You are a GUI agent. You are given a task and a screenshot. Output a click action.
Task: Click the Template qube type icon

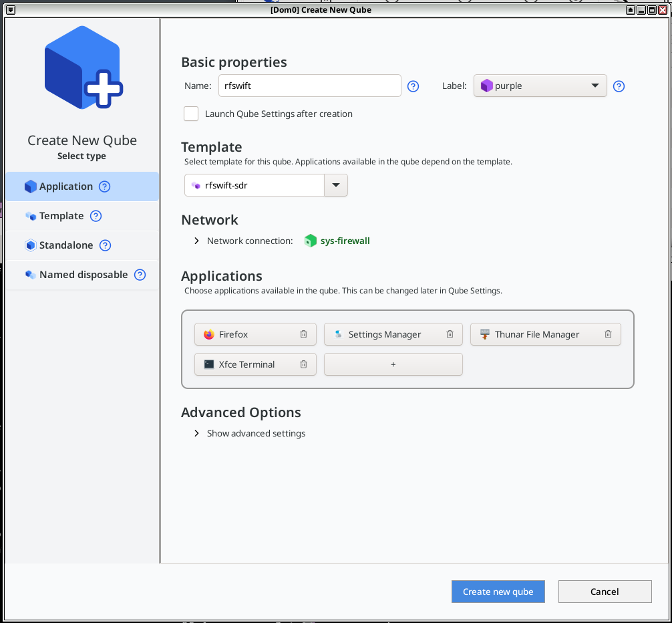click(31, 216)
